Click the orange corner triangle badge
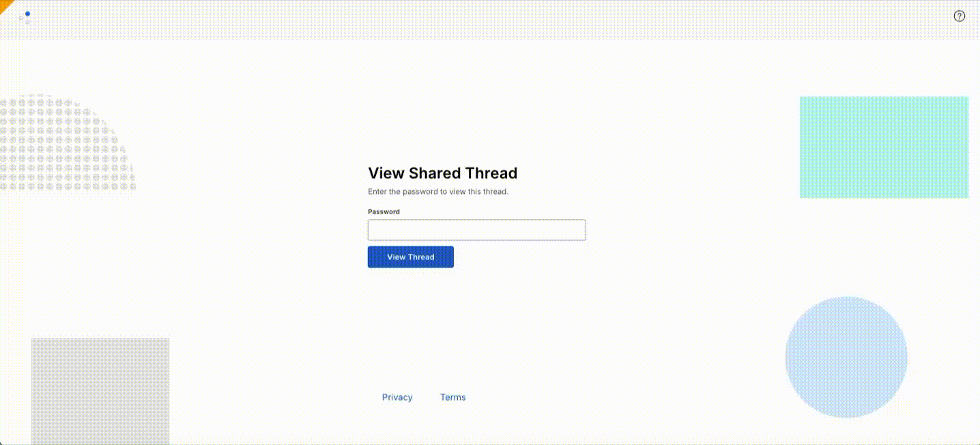This screenshot has width=980, height=445. 4,4
